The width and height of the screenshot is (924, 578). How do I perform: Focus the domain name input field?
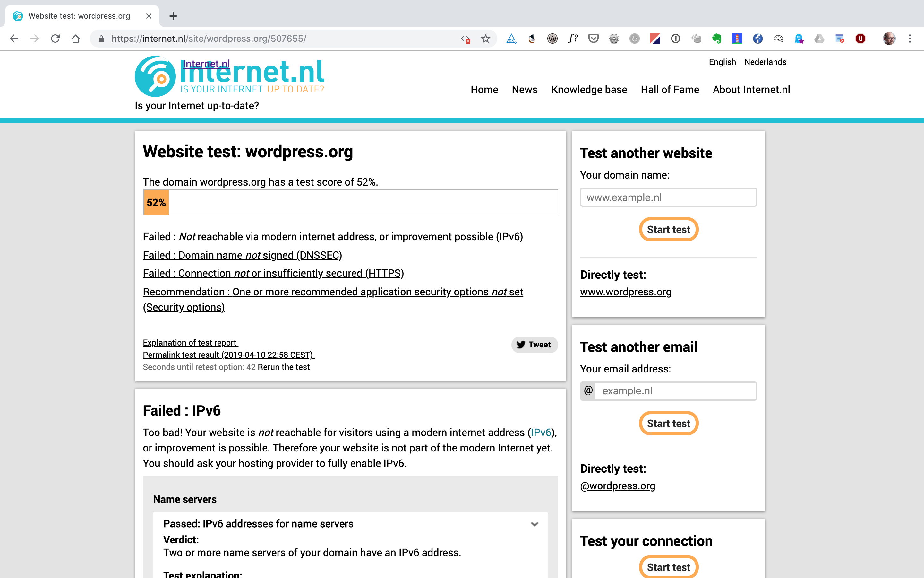click(668, 197)
